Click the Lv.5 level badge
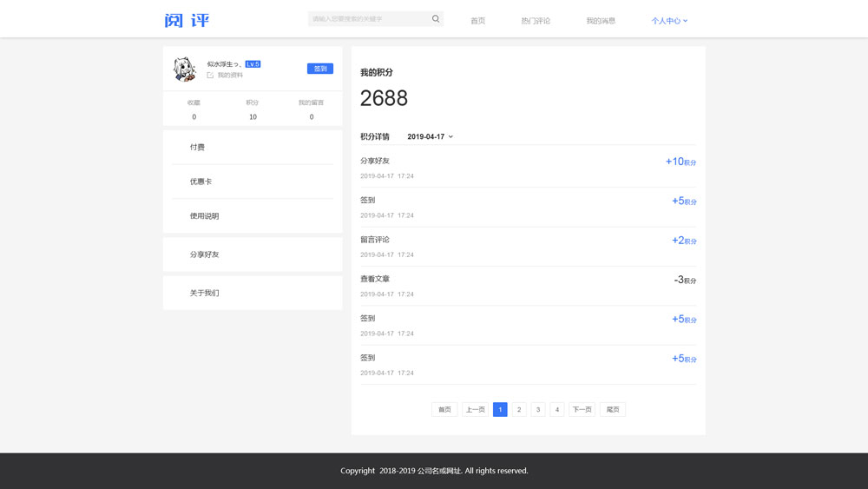Image resolution: width=868 pixels, height=489 pixels. coord(253,64)
